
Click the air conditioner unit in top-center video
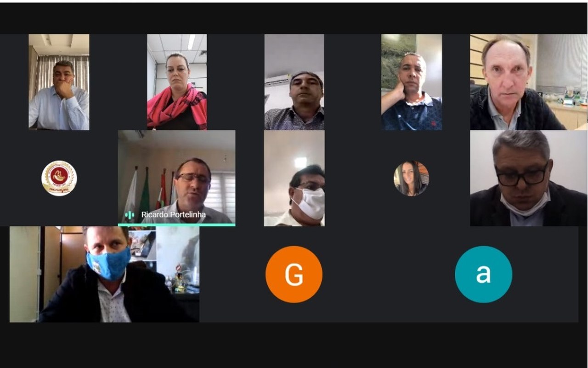click(278, 80)
